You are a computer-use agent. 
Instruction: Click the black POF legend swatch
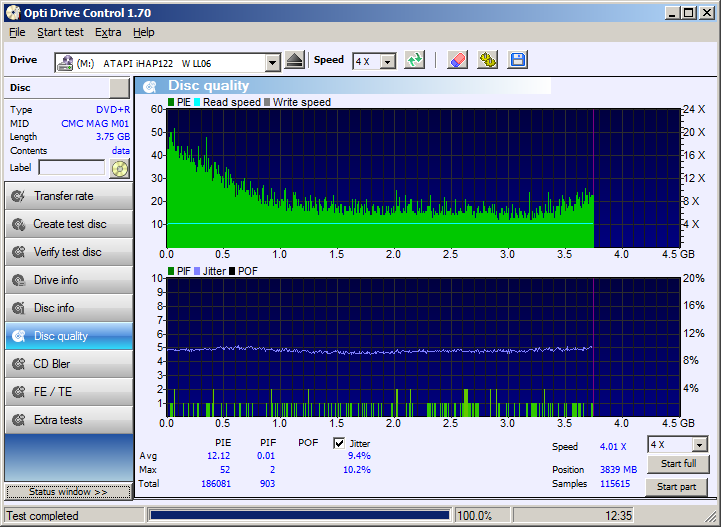coord(232,271)
